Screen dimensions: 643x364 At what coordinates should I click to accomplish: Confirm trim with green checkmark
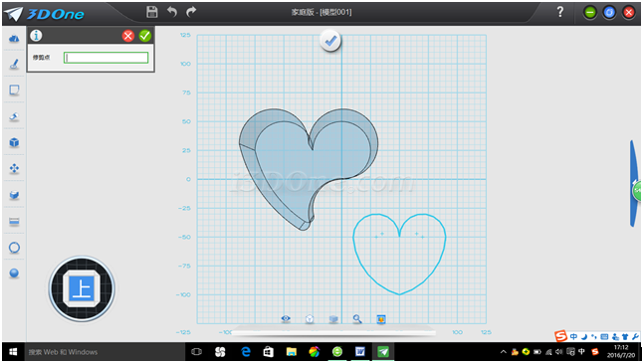144,36
